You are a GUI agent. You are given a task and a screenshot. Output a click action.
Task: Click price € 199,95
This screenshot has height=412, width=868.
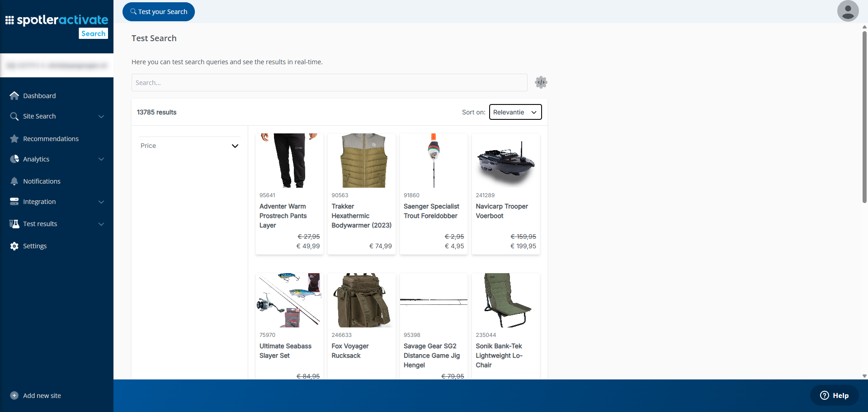coord(523,246)
